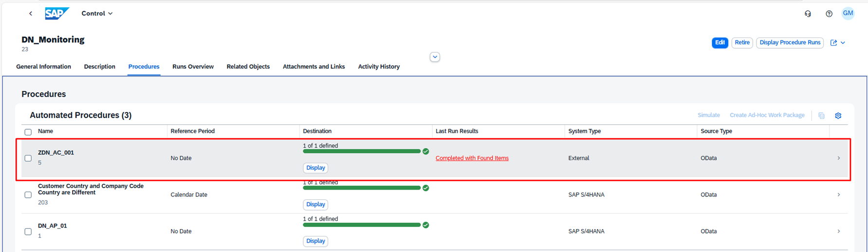Tick the DN_AP_01 row checkbox
The height and width of the screenshot is (252, 868).
click(28, 232)
